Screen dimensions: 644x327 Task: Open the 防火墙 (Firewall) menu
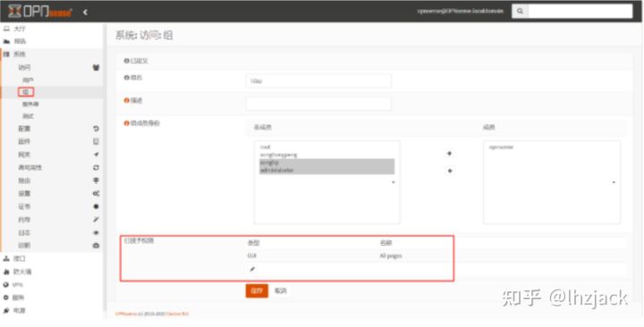tap(22, 272)
